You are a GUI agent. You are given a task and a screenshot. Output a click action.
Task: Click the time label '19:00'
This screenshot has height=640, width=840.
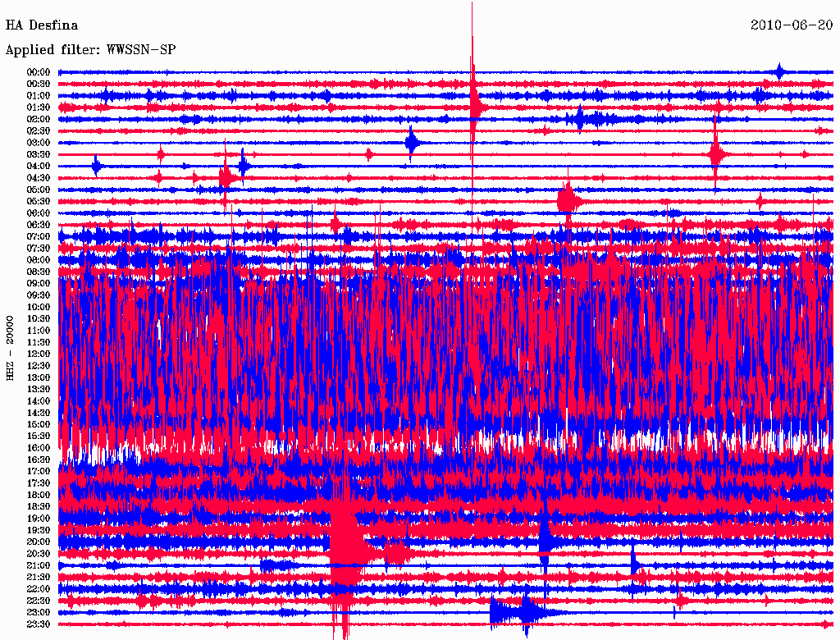39,519
